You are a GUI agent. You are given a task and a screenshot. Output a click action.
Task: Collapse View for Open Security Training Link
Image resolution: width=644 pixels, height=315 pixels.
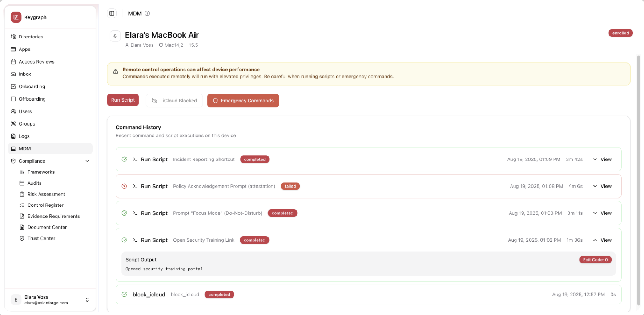pyautogui.click(x=602, y=240)
